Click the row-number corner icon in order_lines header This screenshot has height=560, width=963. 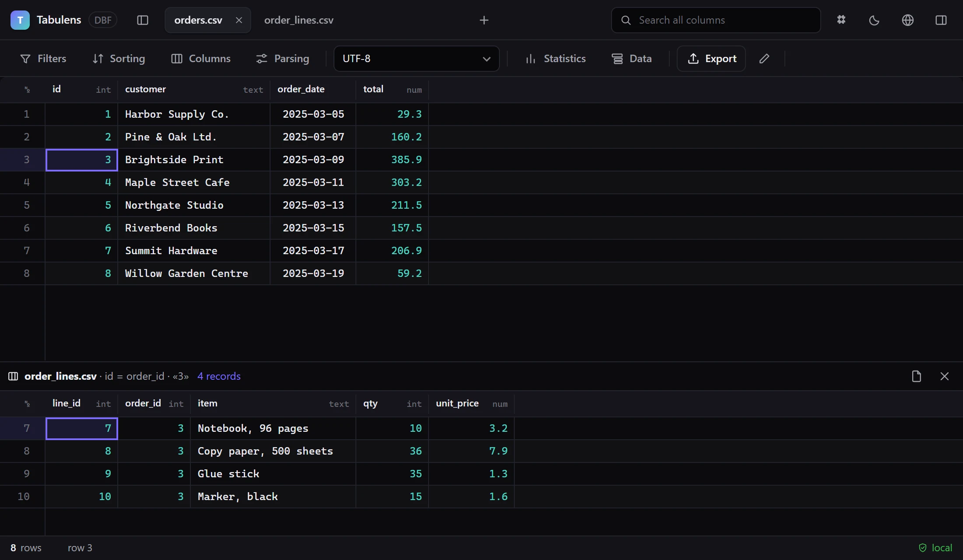coord(27,404)
